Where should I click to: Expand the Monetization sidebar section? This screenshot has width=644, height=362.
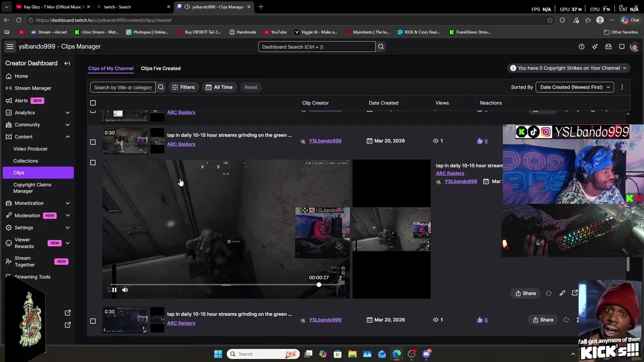tap(67, 203)
